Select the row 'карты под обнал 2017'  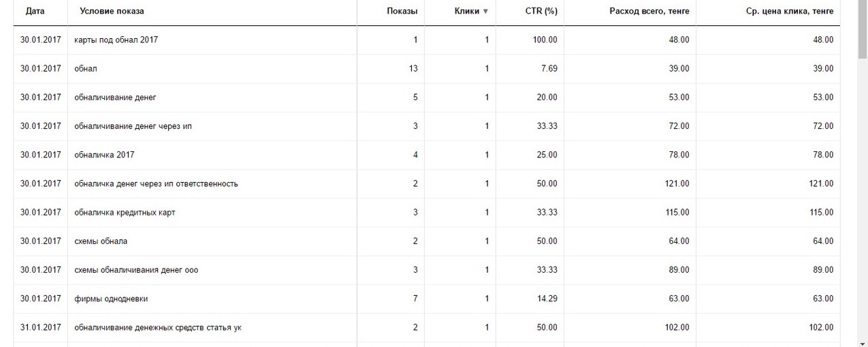point(116,40)
